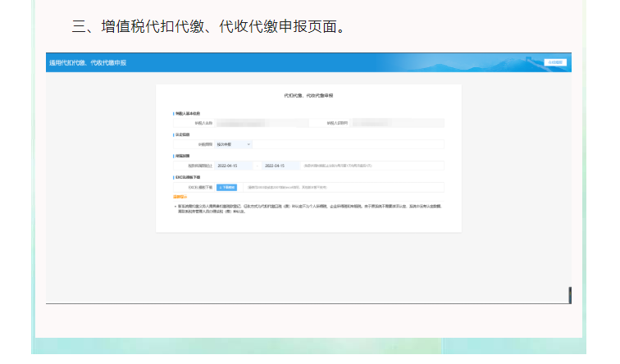Click the form heading 代扣代缴、代收代缴申报
This screenshot has height=364, width=620.
click(308, 96)
